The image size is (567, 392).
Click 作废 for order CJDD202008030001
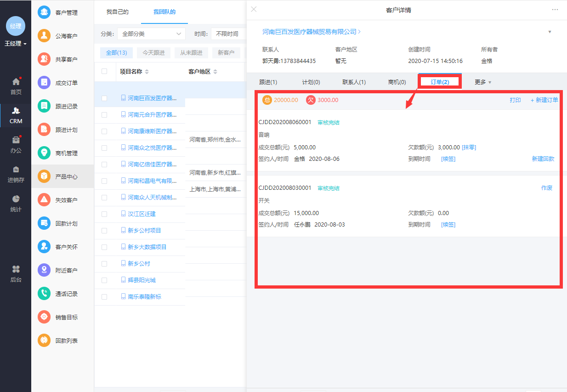pos(547,188)
